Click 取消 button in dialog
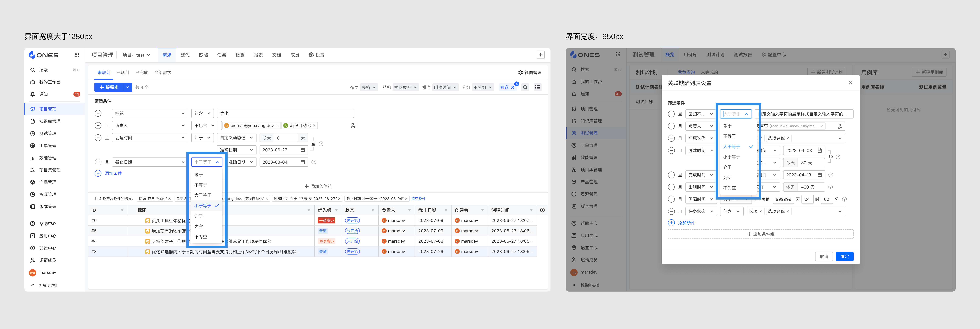 pos(824,257)
